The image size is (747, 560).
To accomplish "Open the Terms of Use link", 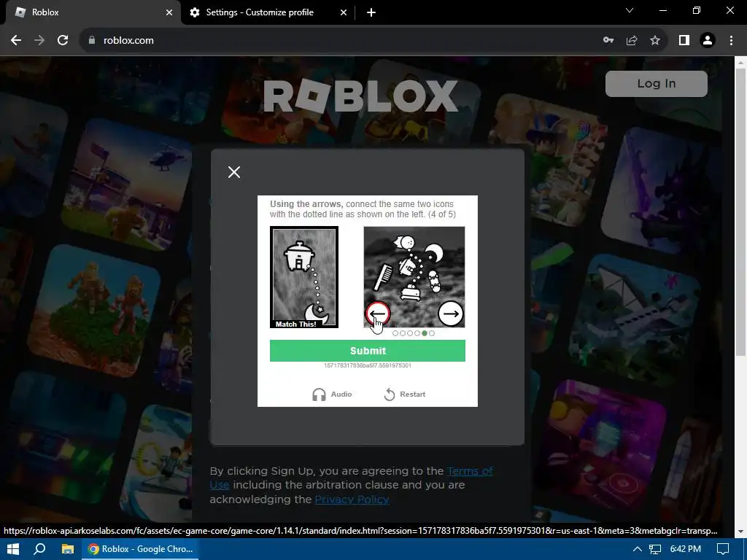I will (470, 471).
